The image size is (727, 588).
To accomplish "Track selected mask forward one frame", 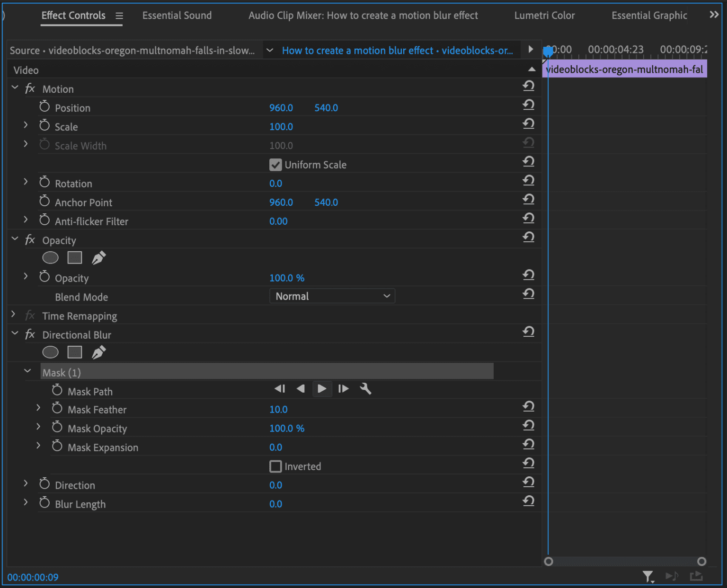I will coord(344,389).
